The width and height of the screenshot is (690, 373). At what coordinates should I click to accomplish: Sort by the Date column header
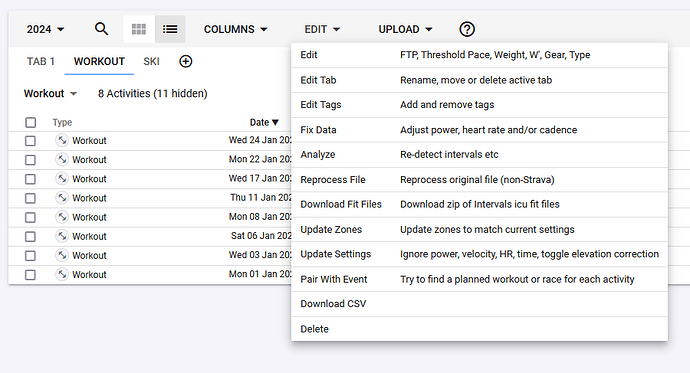[x=264, y=122]
